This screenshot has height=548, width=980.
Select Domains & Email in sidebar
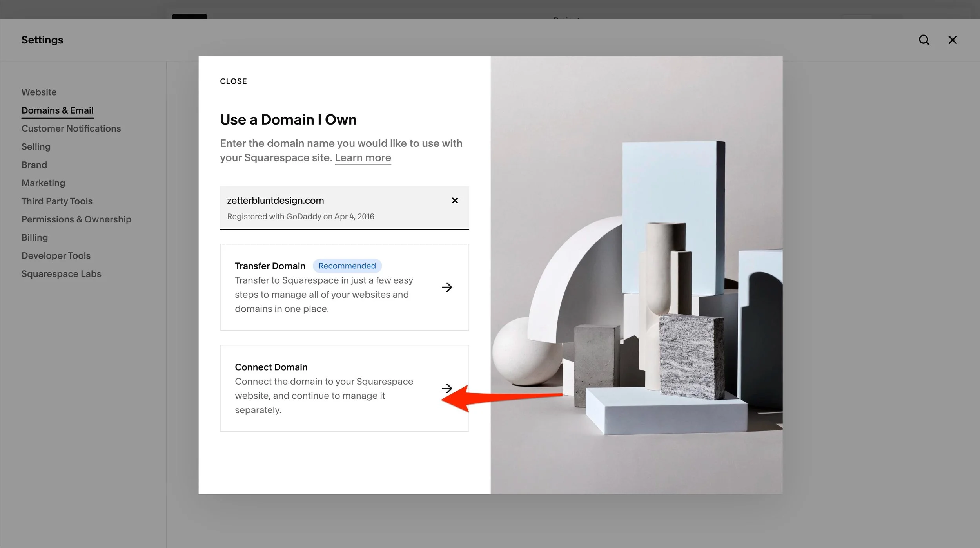[x=57, y=110]
